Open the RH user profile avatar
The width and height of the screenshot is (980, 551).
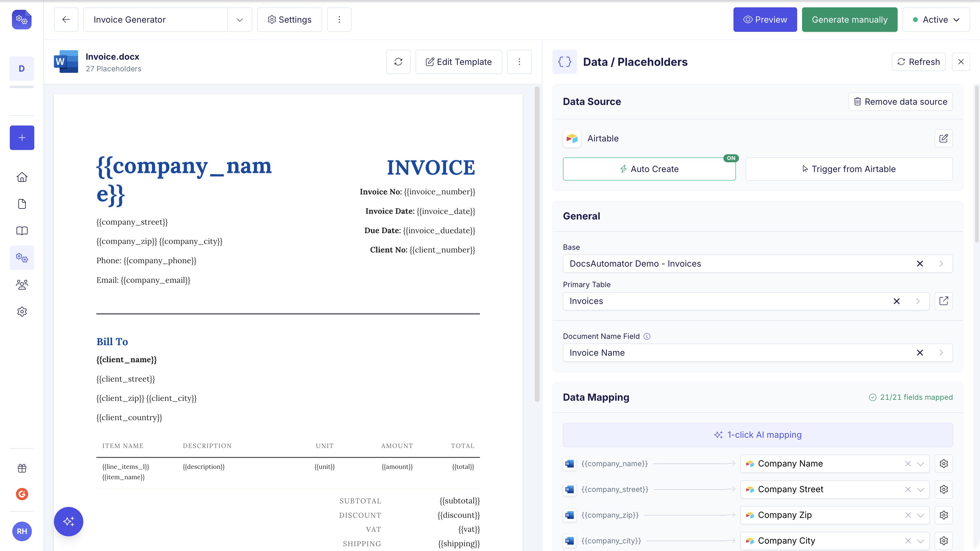[22, 531]
